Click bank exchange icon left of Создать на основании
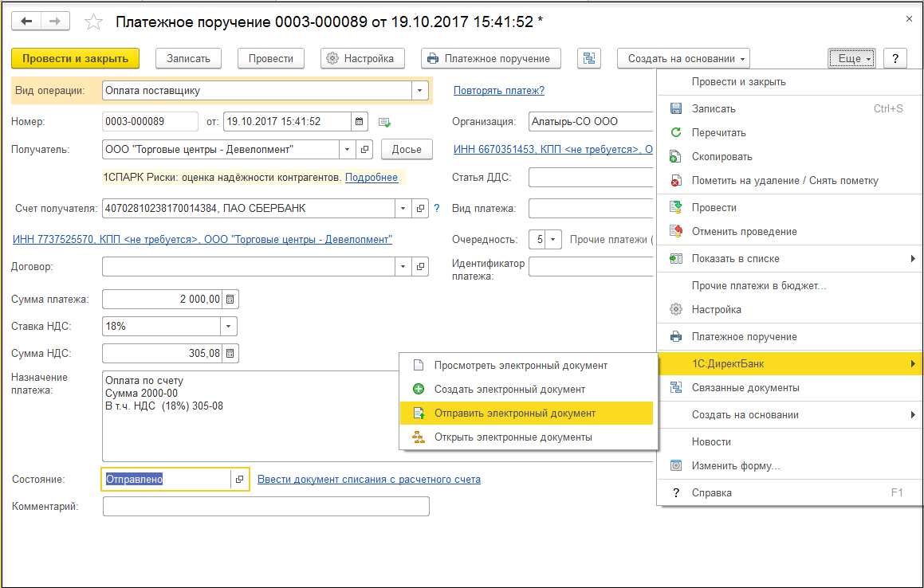Viewport: 924px width, 588px height. (589, 58)
